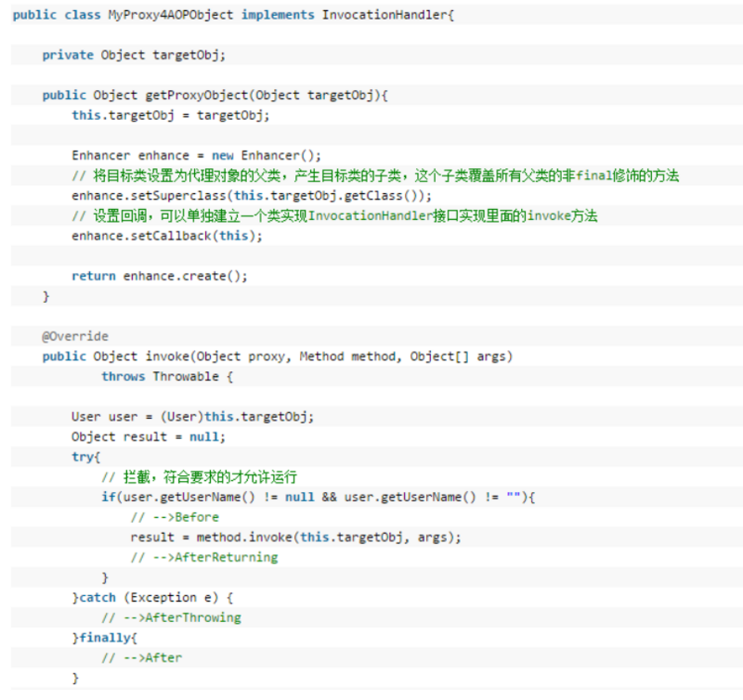The height and width of the screenshot is (700, 743).
Task: Click the '// -->After' comment in finally block
Action: click(142, 658)
